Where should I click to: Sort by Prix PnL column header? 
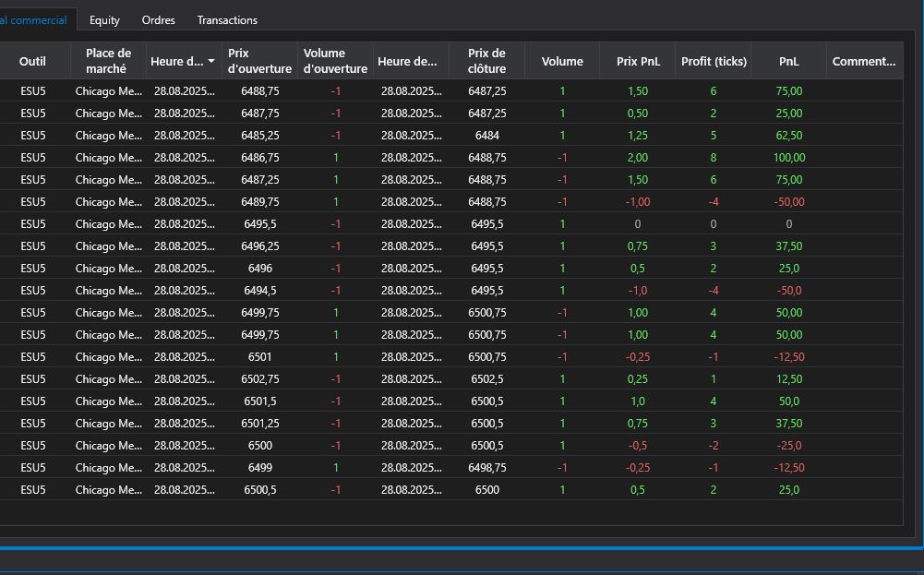(x=637, y=61)
